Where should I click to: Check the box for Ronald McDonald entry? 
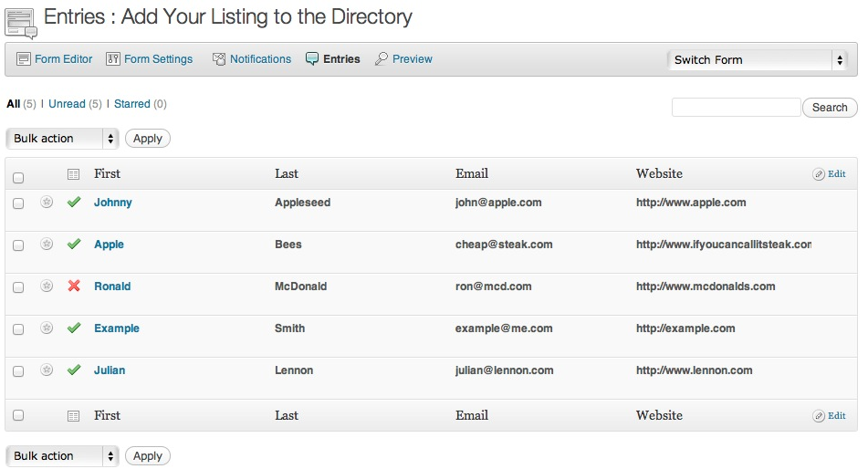click(18, 287)
